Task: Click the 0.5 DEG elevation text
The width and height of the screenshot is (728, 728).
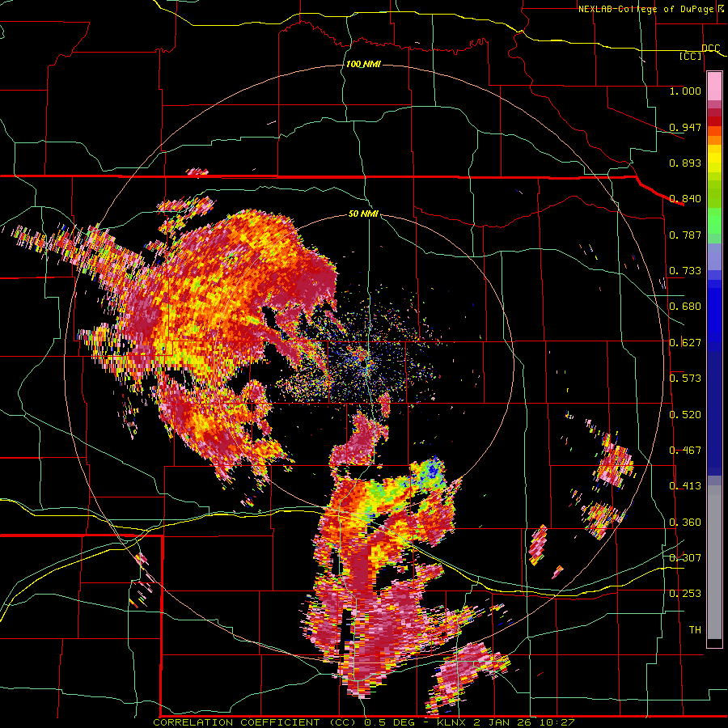Action: click(x=390, y=722)
